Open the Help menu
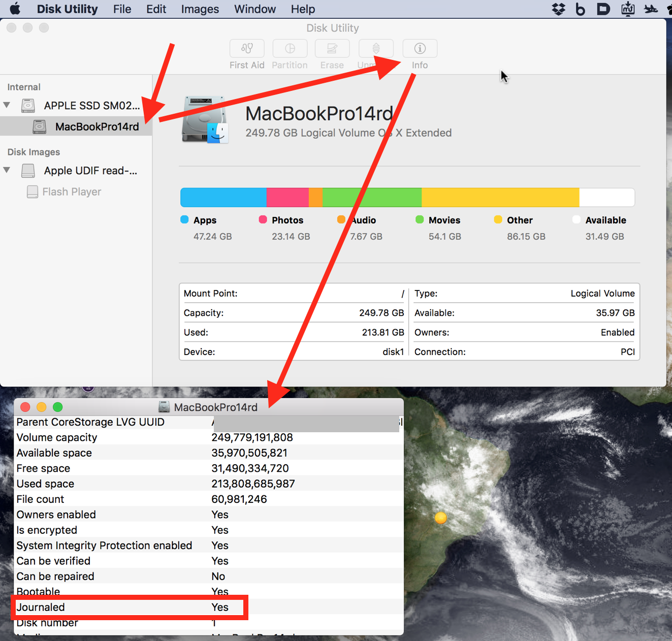This screenshot has width=672, height=641. click(x=303, y=9)
